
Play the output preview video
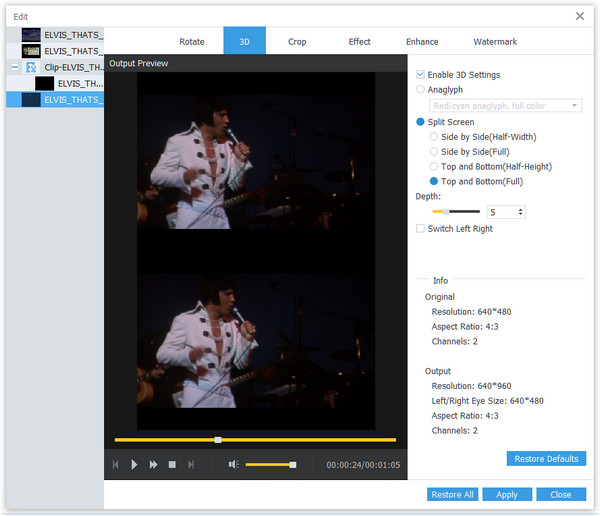[134, 465]
